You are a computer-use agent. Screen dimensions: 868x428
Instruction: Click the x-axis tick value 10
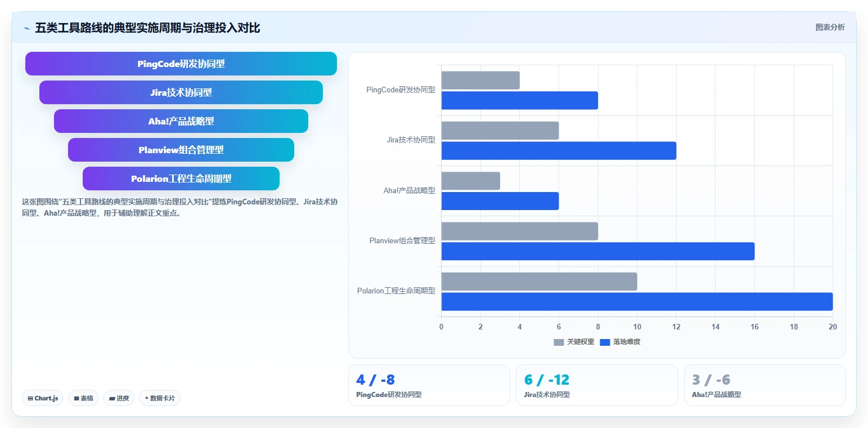[637, 327]
